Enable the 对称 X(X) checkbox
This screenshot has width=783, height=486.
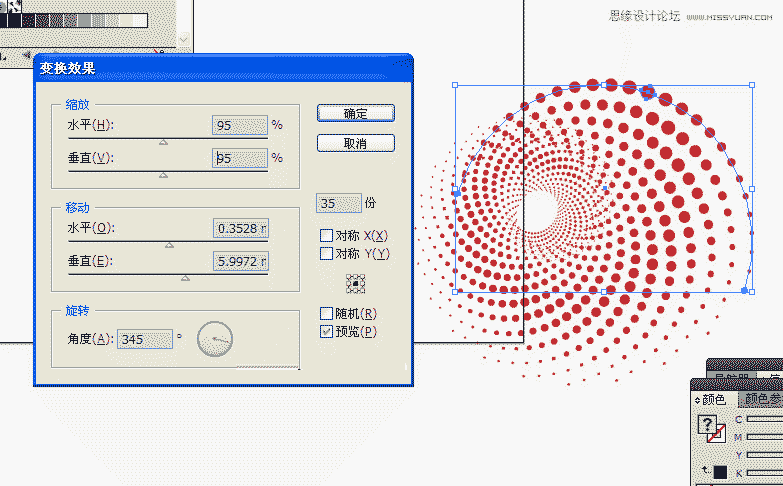(x=326, y=235)
